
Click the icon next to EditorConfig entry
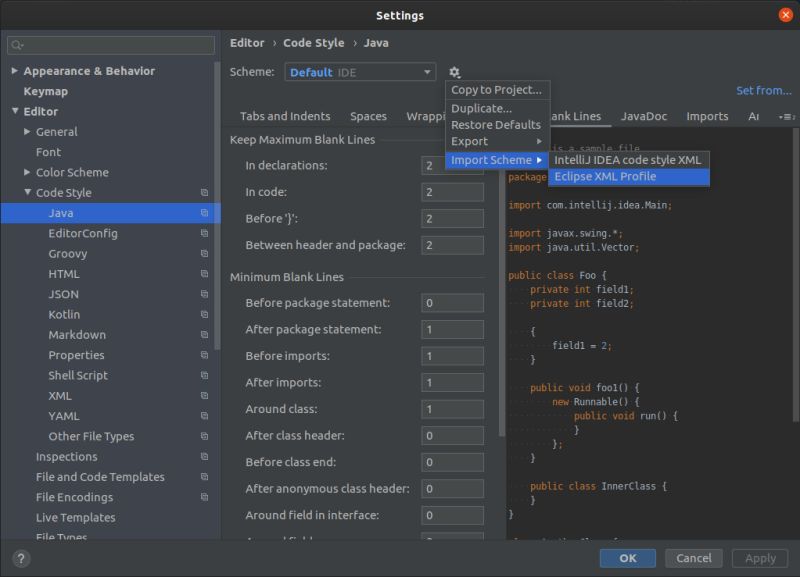click(204, 233)
